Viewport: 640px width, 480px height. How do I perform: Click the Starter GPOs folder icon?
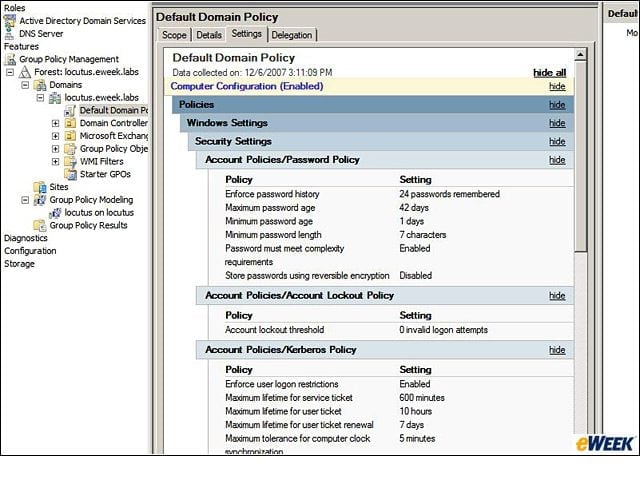[70, 174]
